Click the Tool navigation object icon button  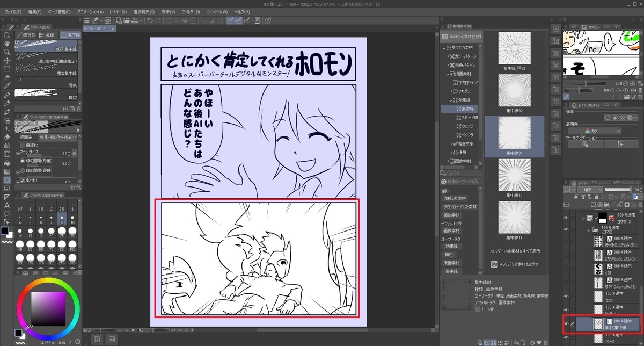(x=586, y=145)
